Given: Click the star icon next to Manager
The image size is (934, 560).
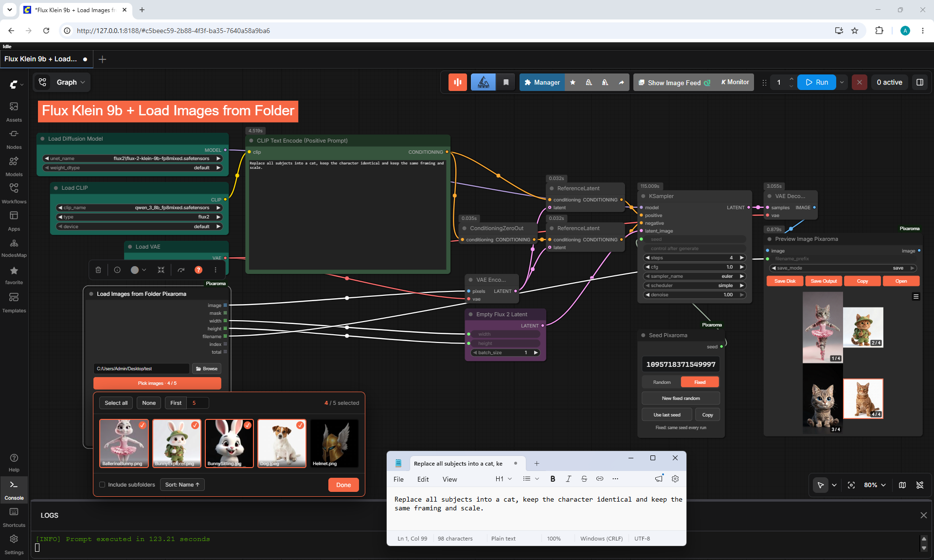Looking at the screenshot, I should (x=573, y=82).
